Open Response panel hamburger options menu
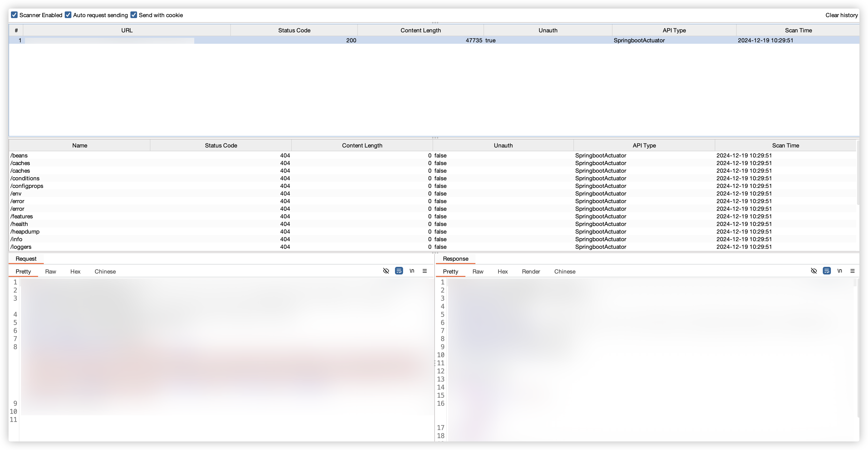The image size is (868, 450). 853,271
